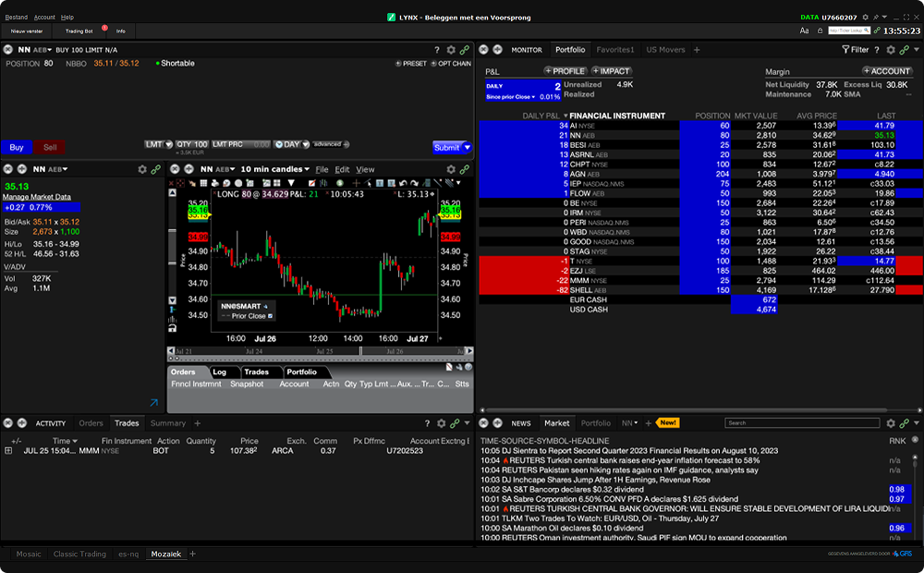Click the Trading Bot button
This screenshot has width=924, height=573.
pos(79,31)
